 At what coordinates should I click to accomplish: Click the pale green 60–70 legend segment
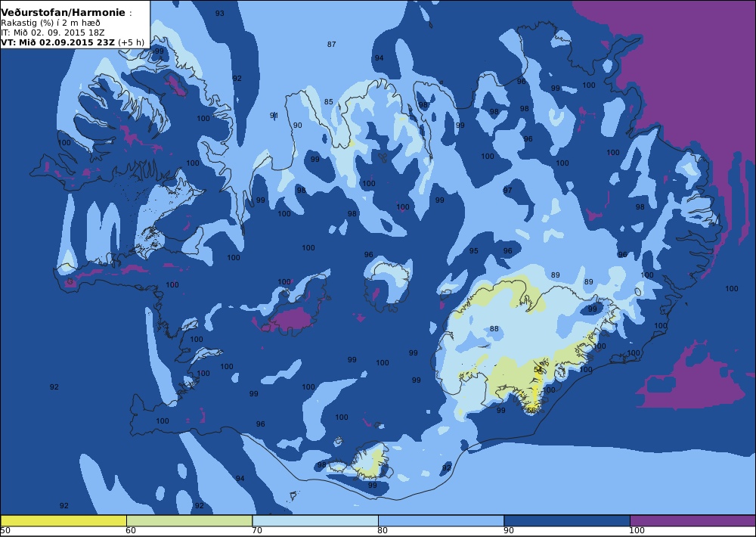pyautogui.click(x=190, y=520)
